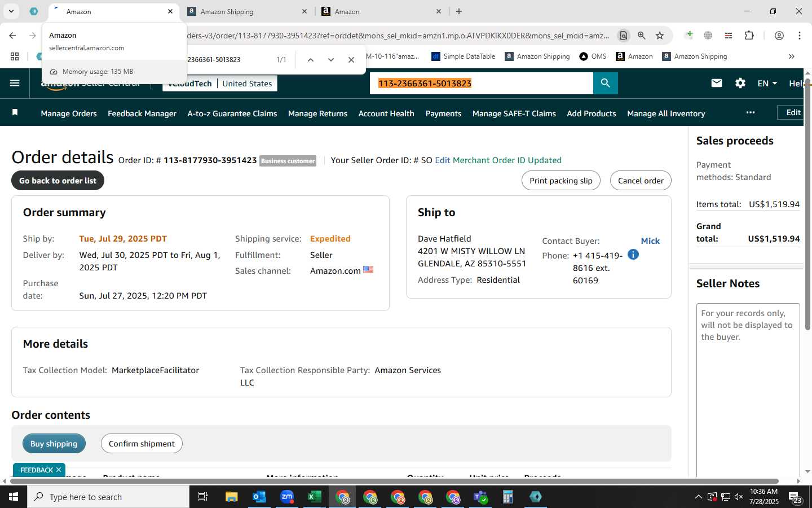812x508 pixels.
Task: Open A-to-z Guarantee Claims
Action: point(232,113)
